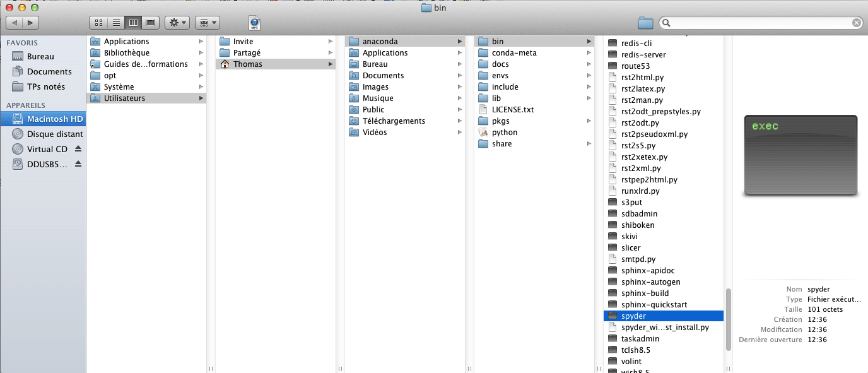The height and width of the screenshot is (373, 868).
Task: Focus the Finder search field
Action: tap(760, 23)
